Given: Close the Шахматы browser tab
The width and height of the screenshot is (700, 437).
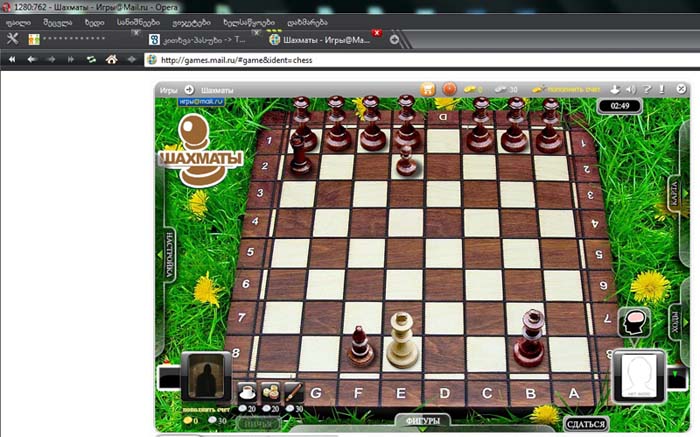Looking at the screenshot, I should point(377,33).
